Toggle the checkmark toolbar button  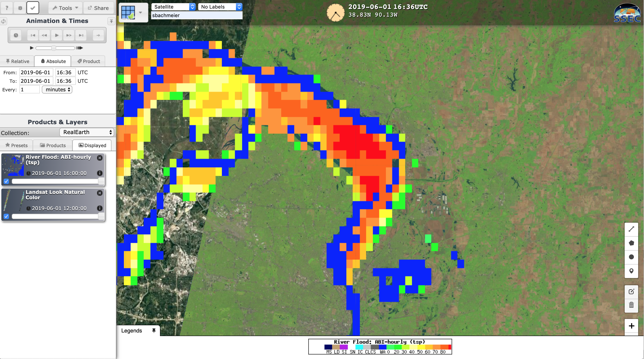33,8
